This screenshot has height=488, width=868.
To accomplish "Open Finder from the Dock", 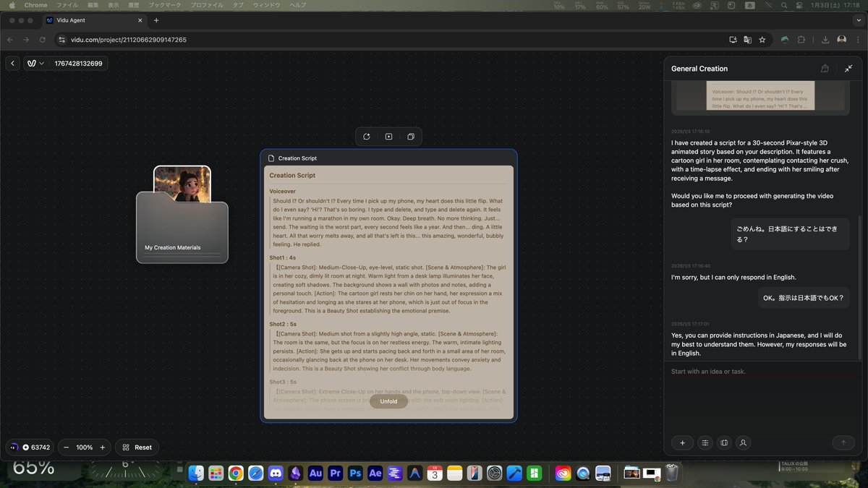I will pos(196,474).
